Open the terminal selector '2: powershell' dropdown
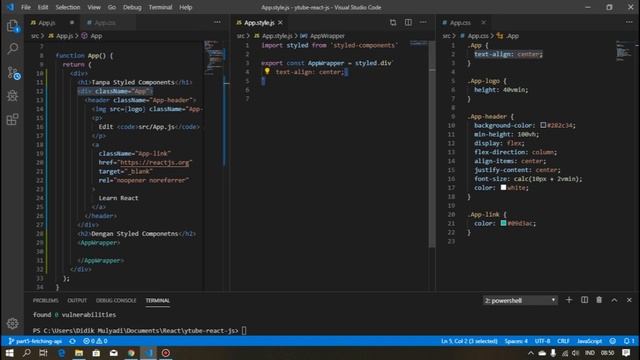Image resolution: width=640 pixels, height=360 pixels. 520,300
